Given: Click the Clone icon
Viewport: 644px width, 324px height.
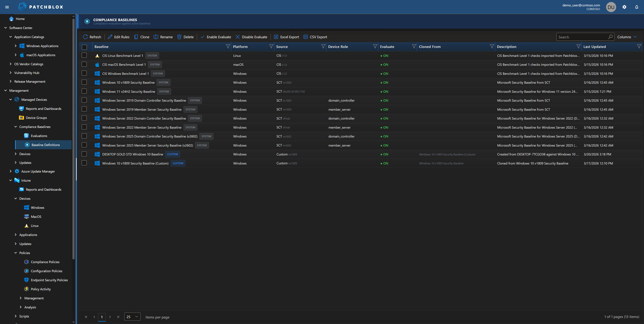Looking at the screenshot, I should [x=136, y=37].
